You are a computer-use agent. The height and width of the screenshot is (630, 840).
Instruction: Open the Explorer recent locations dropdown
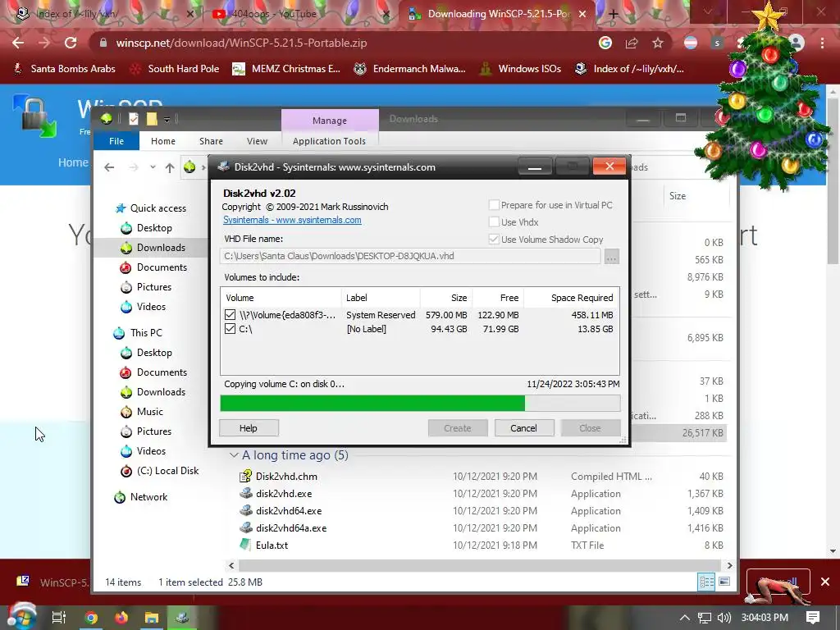pos(153,167)
